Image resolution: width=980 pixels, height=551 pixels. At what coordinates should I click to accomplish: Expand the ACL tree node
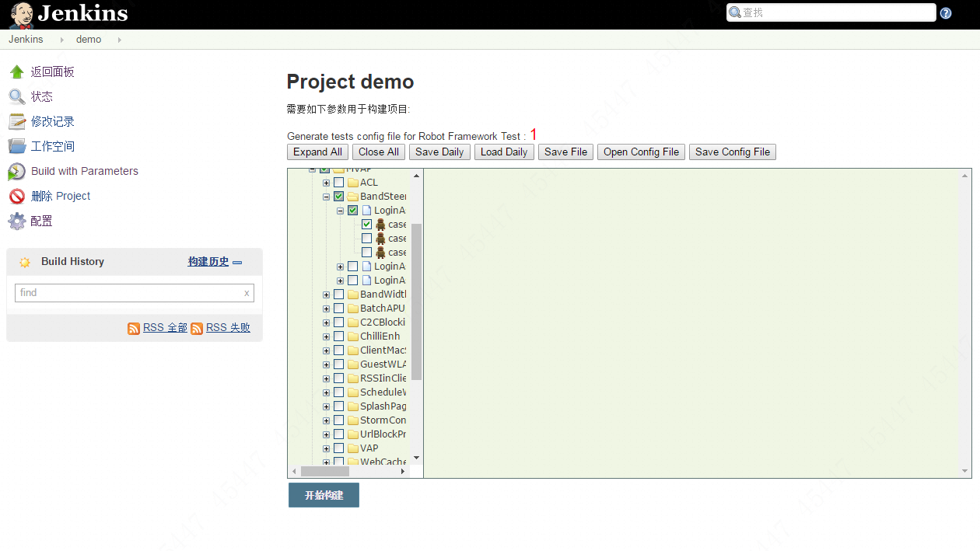326,183
